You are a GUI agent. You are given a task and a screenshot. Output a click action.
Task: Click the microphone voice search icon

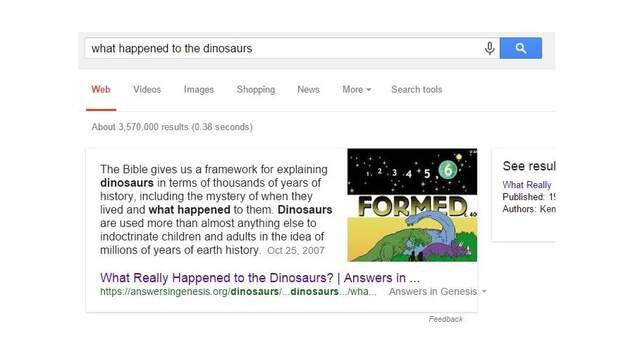(489, 48)
